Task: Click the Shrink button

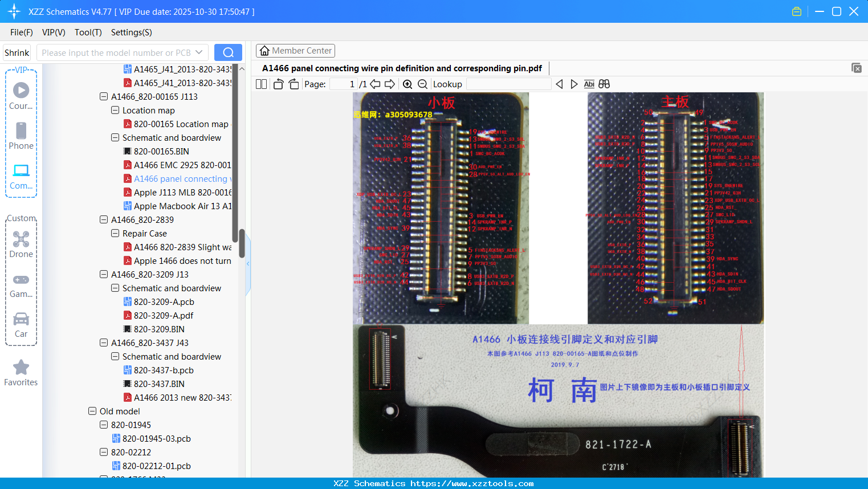Action: click(17, 52)
